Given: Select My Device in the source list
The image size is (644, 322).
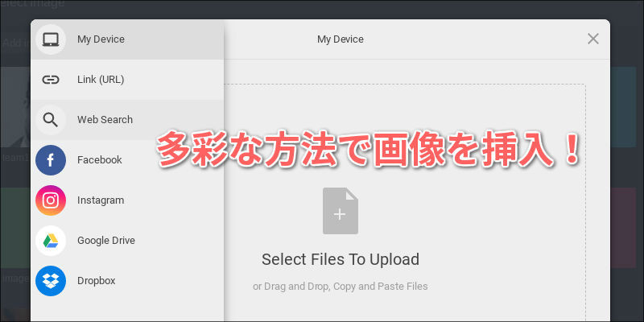Looking at the screenshot, I should click(x=127, y=39).
